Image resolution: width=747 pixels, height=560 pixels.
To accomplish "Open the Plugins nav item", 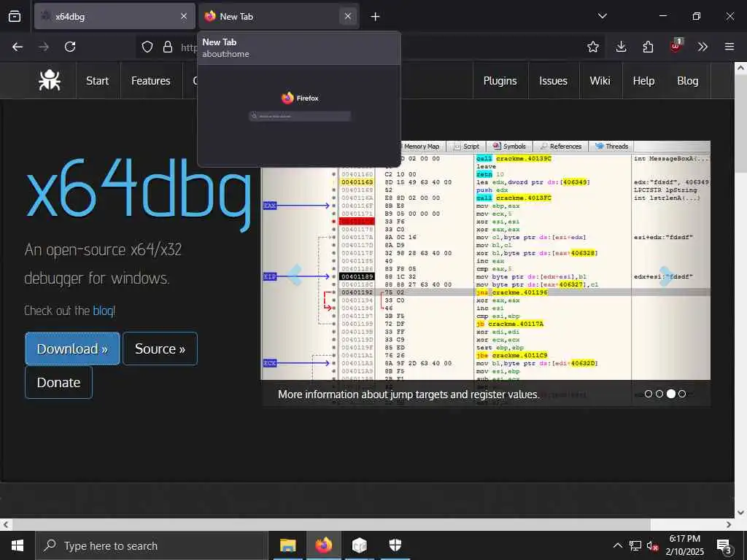I will 500,81.
